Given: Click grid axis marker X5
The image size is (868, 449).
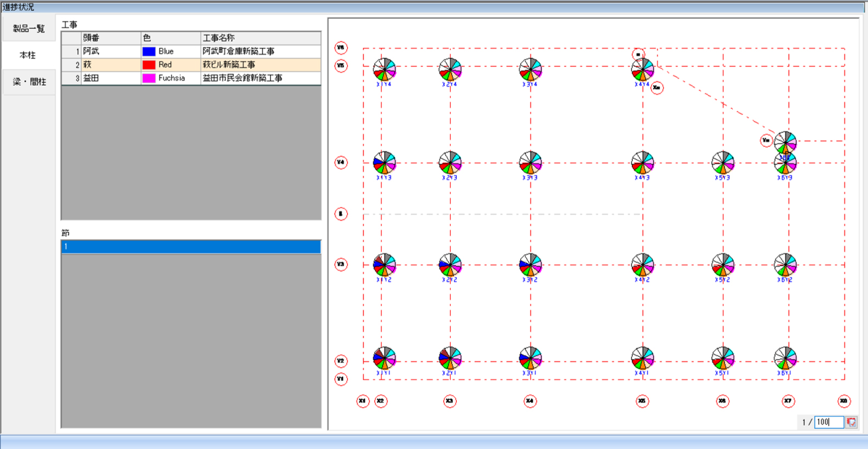Looking at the screenshot, I should coord(642,401).
